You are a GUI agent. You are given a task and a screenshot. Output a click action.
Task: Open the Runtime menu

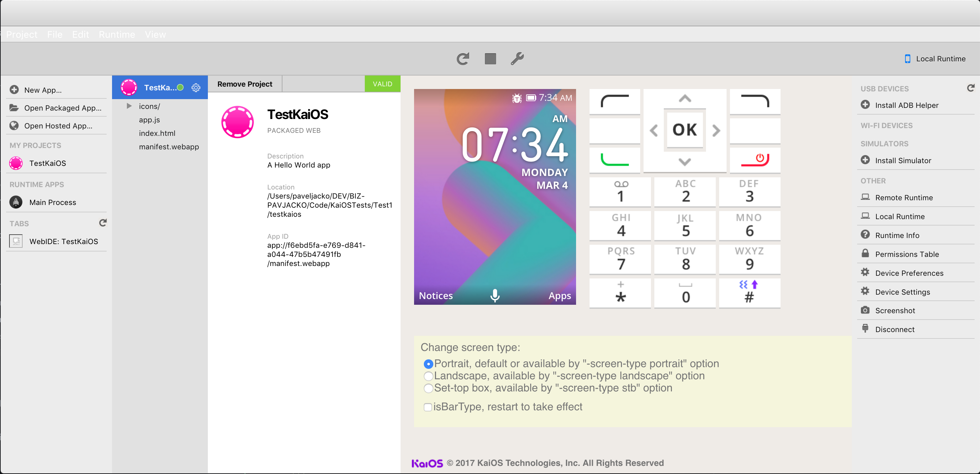coord(117,35)
